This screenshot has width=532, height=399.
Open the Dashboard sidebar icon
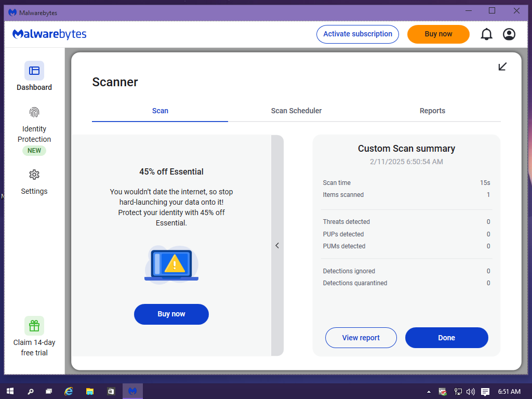point(34,71)
